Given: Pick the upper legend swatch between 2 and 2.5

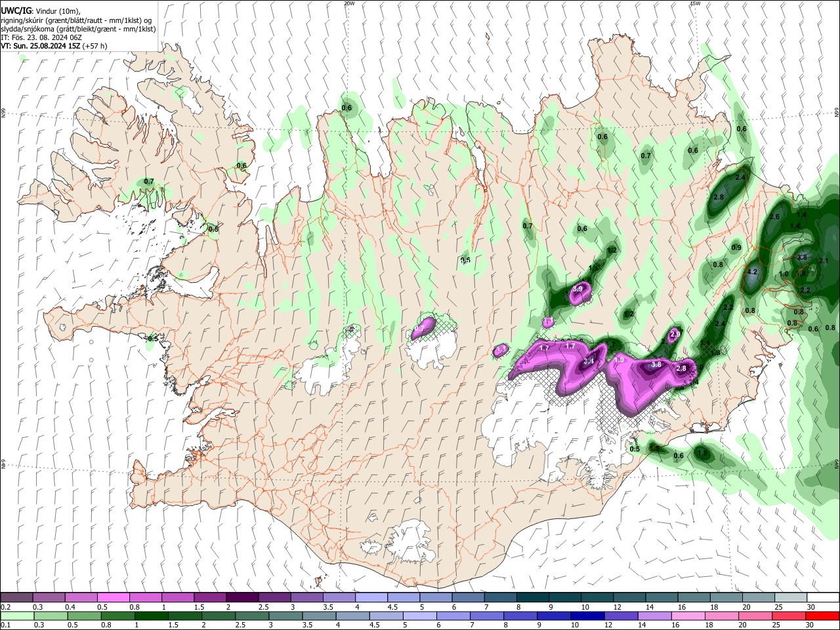Looking at the screenshot, I should pyautogui.click(x=241, y=597).
